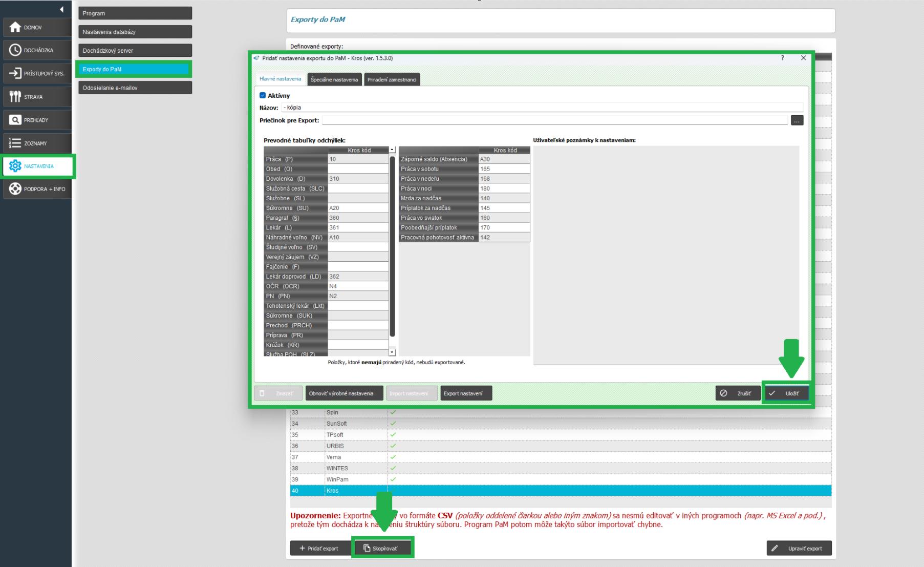Screen dimensions: 924x567
Task: Click the Zrušiť cancel button
Action: point(738,393)
